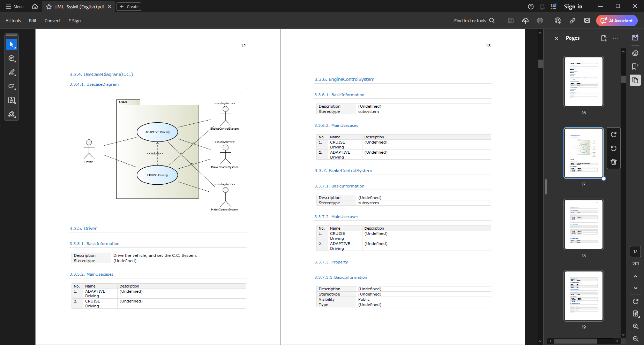Click the Save disk icon
644x345 pixels.
tap(510, 21)
